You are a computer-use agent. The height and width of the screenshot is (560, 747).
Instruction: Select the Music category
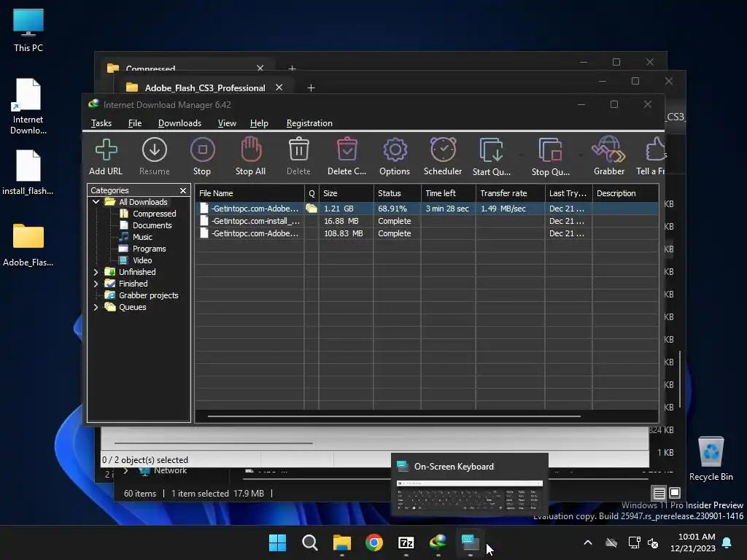pos(142,237)
